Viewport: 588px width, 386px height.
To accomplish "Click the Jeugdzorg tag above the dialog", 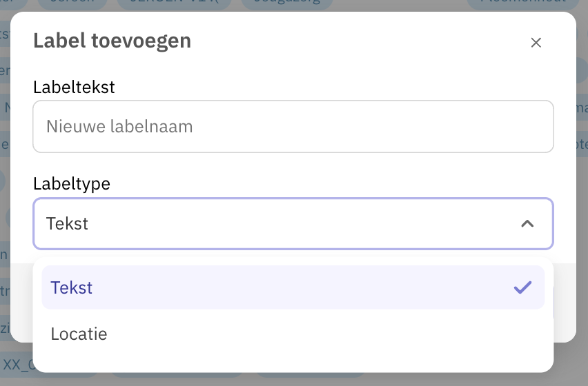I will 287,3.
